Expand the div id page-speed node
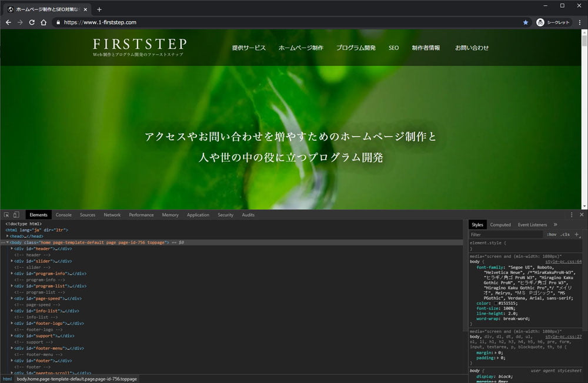Viewport: 588px width, 383px height. pos(12,298)
